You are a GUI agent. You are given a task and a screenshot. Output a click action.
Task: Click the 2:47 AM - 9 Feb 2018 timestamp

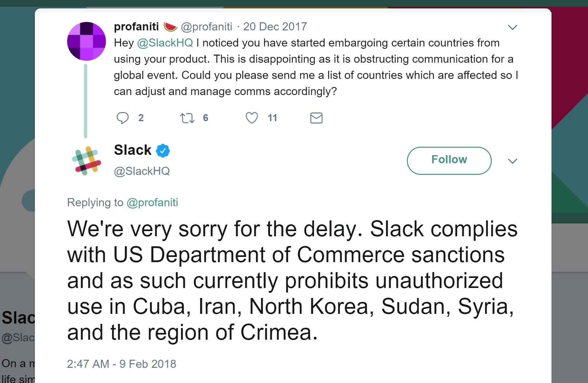coord(122,364)
